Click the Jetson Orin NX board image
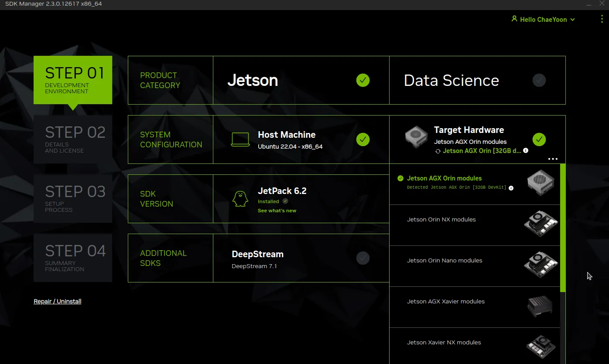Screen dimensions: 609x364 click(x=541, y=224)
